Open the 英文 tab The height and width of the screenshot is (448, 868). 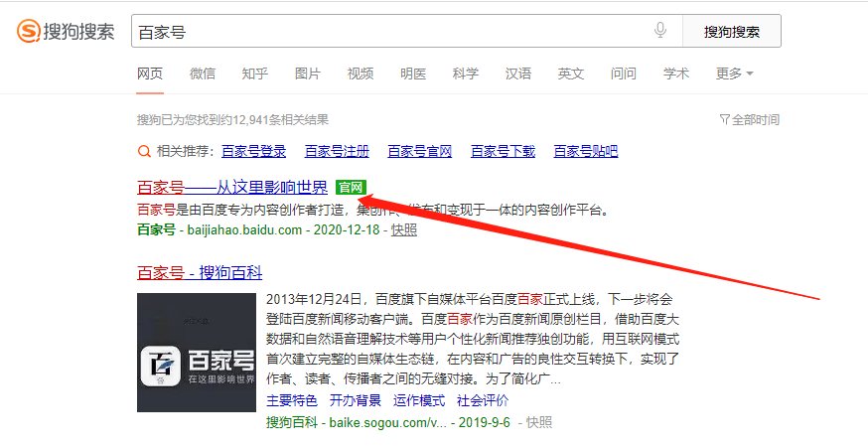point(571,74)
